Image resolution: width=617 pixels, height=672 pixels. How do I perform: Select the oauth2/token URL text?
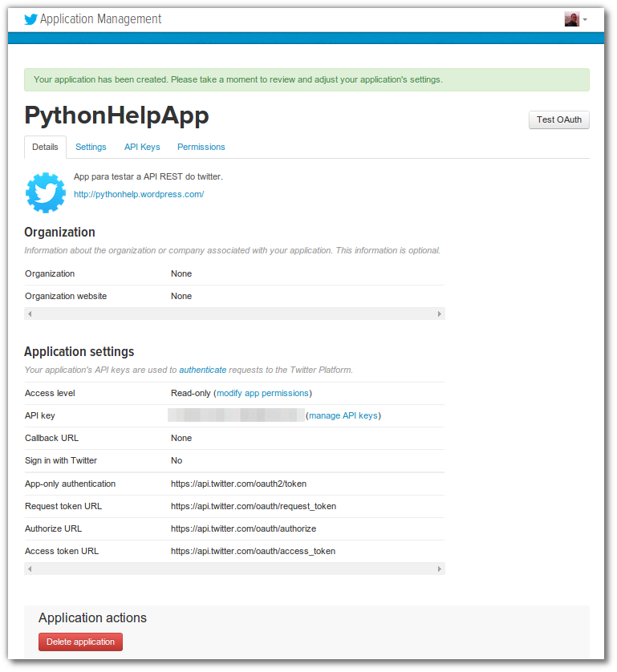239,484
